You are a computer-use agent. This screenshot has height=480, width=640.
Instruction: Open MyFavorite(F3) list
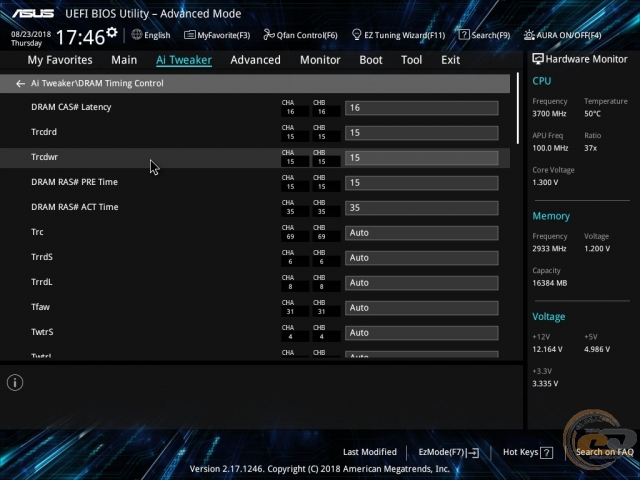[x=217, y=35]
